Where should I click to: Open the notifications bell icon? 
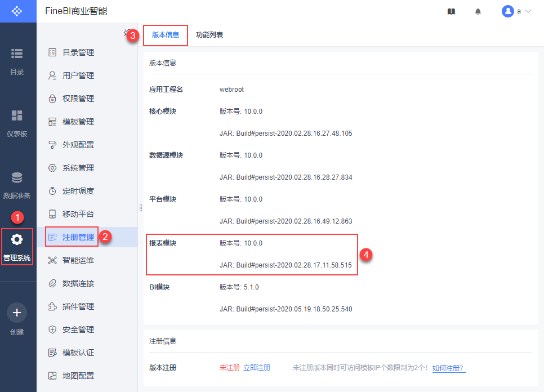tap(478, 11)
